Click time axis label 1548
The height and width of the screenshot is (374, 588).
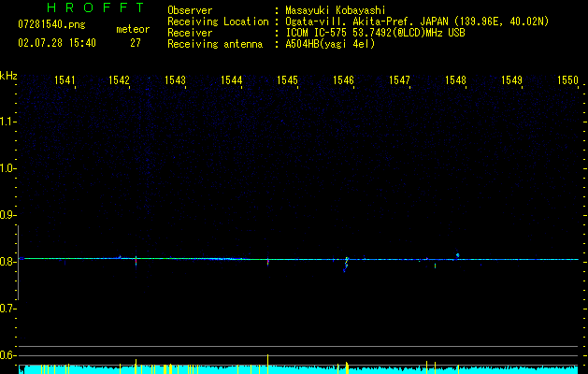tap(455, 80)
